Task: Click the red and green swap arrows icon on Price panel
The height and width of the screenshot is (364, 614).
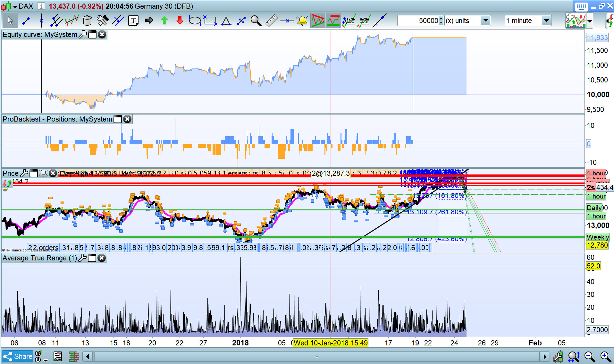Action: point(7,183)
